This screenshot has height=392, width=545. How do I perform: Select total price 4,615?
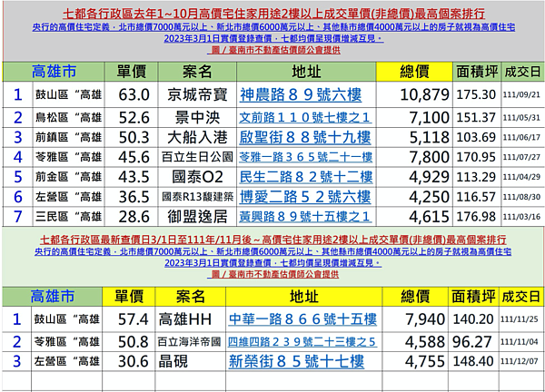pos(430,217)
